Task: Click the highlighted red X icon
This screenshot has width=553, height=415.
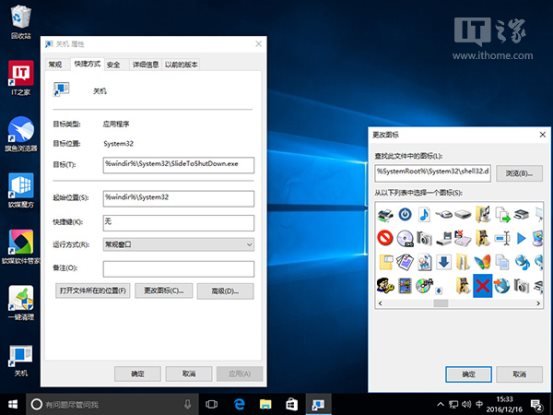Action: [x=482, y=286]
